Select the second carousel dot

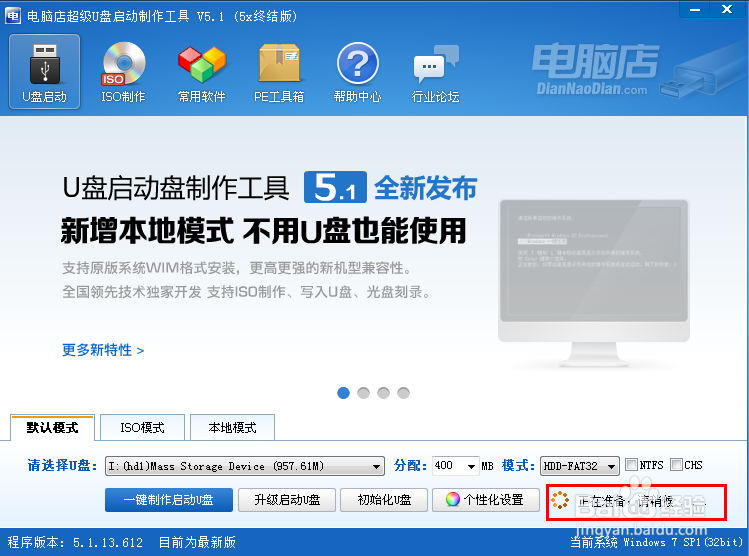(364, 393)
